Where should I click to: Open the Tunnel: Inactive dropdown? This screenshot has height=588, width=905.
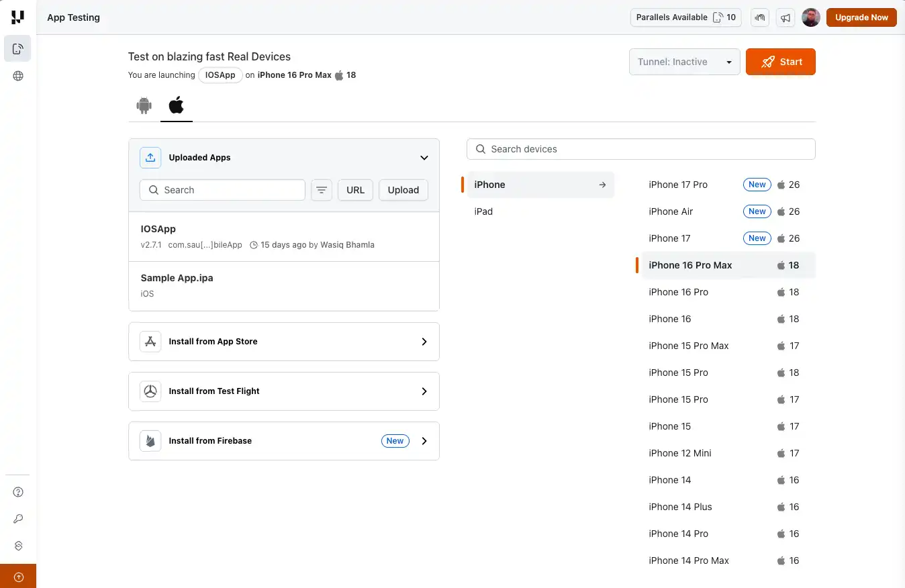point(684,61)
